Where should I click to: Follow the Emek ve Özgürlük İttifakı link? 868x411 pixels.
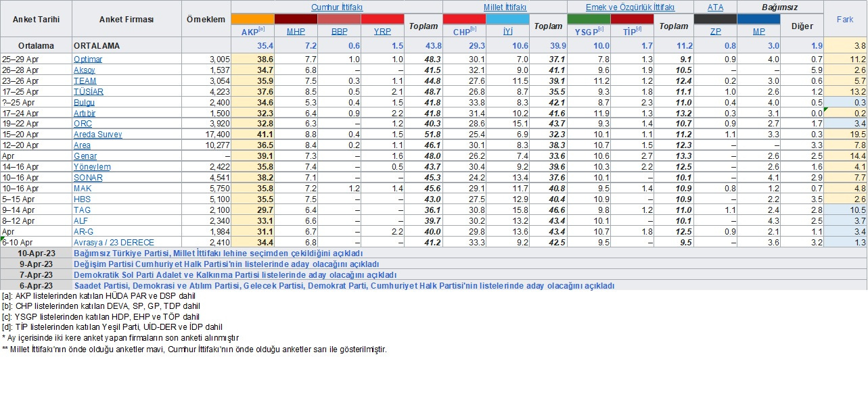(x=631, y=7)
